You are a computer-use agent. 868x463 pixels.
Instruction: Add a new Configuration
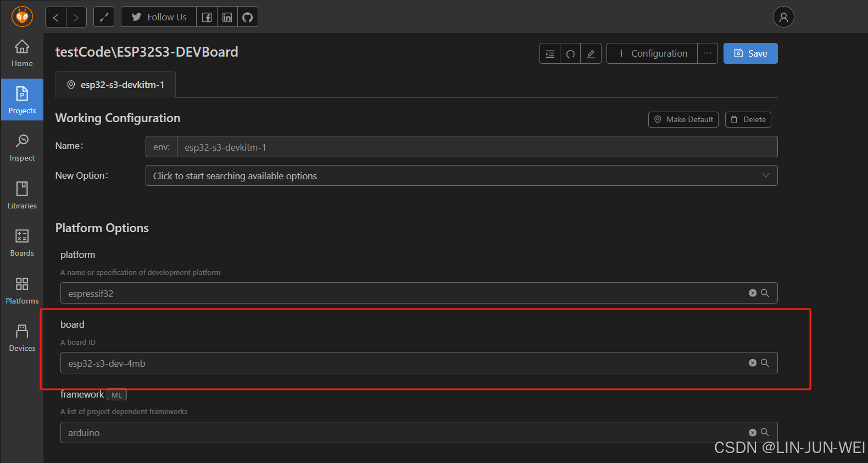click(652, 53)
